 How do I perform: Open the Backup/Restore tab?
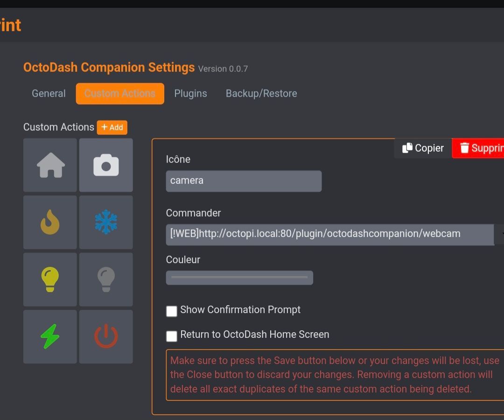pyautogui.click(x=261, y=93)
